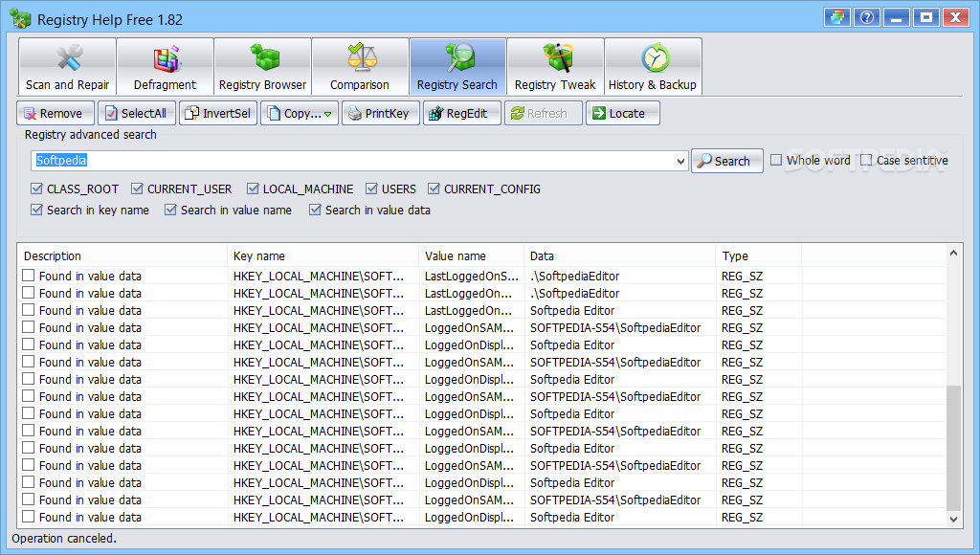
Task: Click the 'Operation canceled.' status text
Action: click(x=64, y=538)
